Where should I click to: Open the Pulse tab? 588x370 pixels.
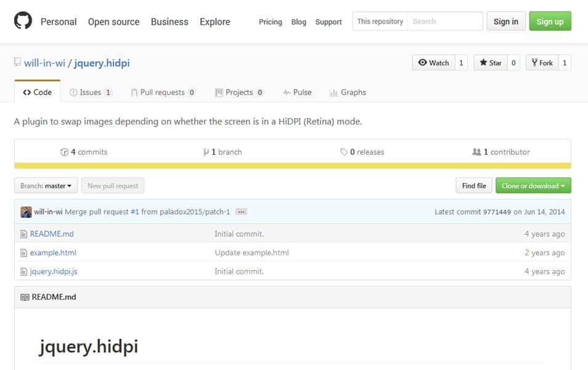(x=297, y=92)
